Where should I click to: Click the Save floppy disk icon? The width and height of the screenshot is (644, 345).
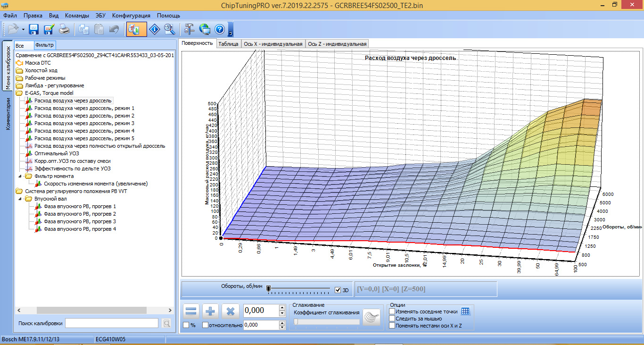tap(34, 30)
